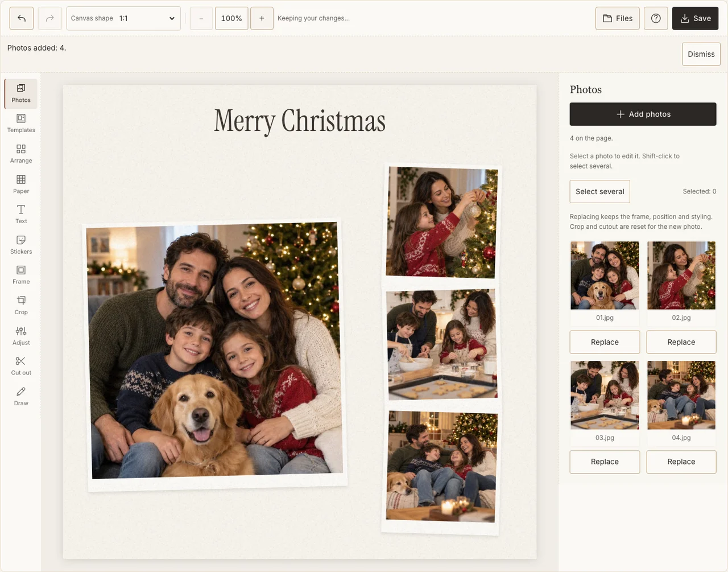Open the Arrange tool
The width and height of the screenshot is (728, 572).
[21, 154]
